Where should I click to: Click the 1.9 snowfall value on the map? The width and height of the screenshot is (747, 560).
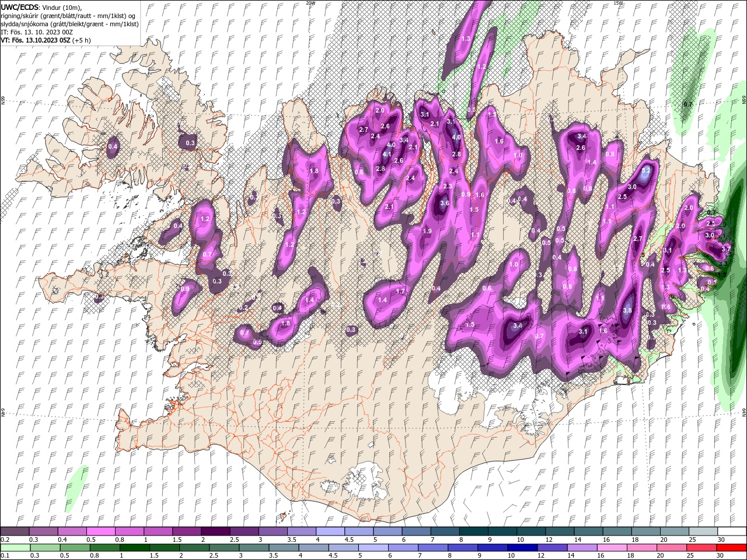pos(427,232)
